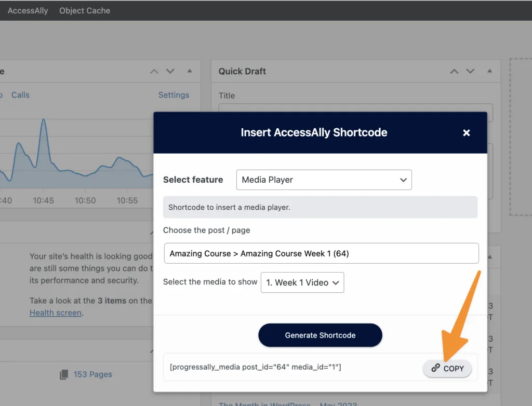Click the COPY button with link icon
The height and width of the screenshot is (406, 532).
[447, 368]
